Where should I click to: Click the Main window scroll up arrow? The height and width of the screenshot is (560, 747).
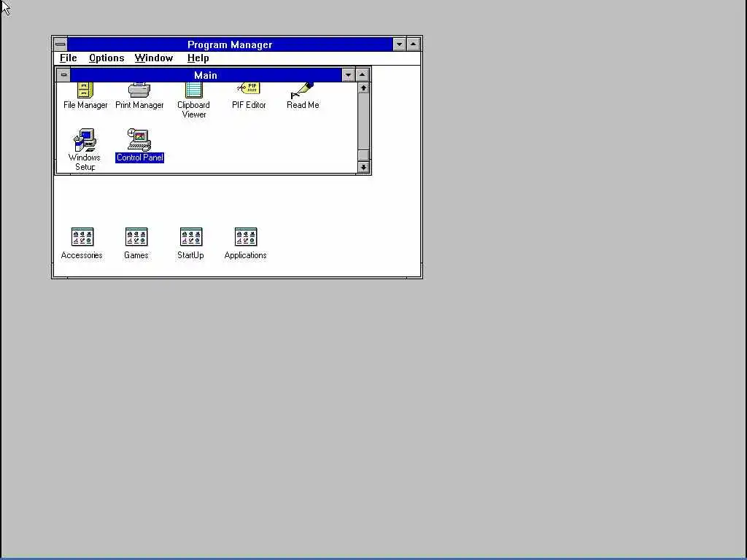tap(363, 88)
